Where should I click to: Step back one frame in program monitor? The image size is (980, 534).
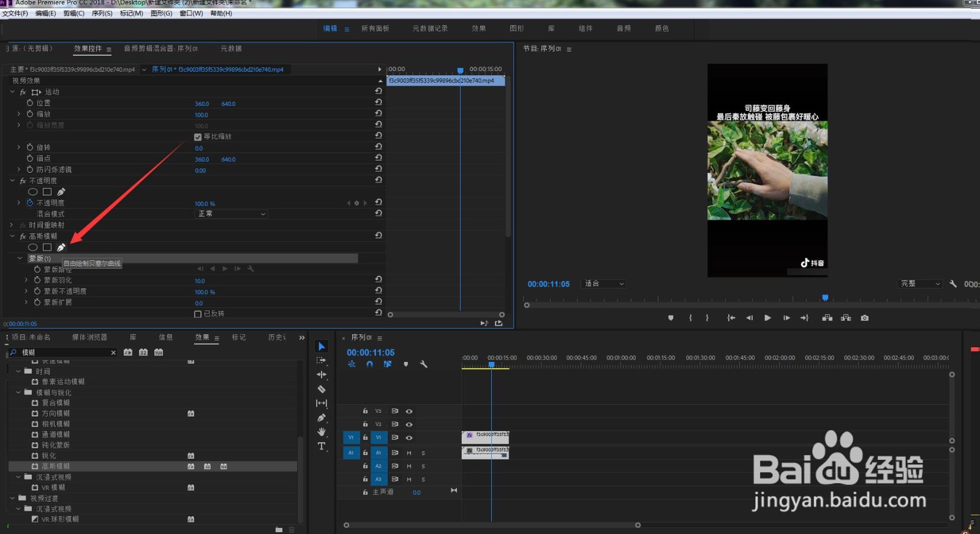point(749,318)
